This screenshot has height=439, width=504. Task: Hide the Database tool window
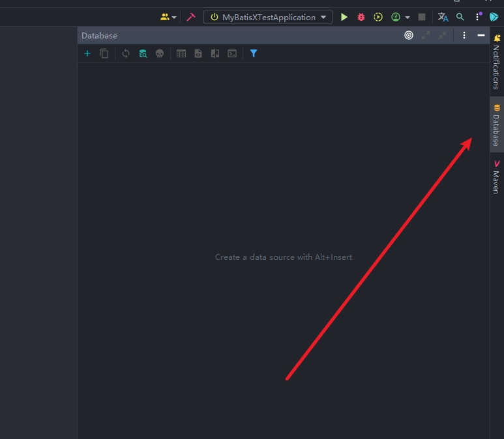481,35
